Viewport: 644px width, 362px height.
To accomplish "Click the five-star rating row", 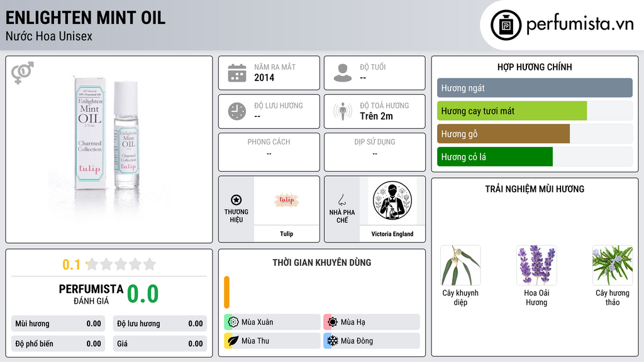I will tap(121, 264).
